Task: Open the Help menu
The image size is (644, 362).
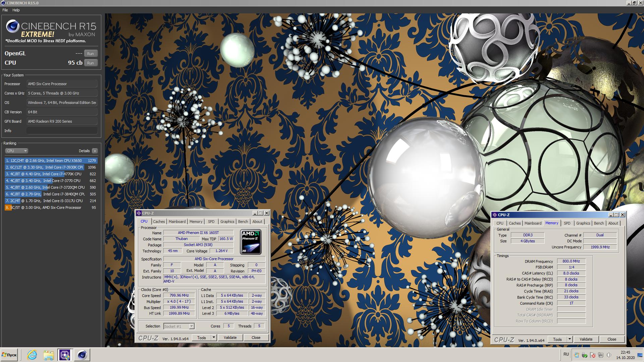Action: (16, 10)
